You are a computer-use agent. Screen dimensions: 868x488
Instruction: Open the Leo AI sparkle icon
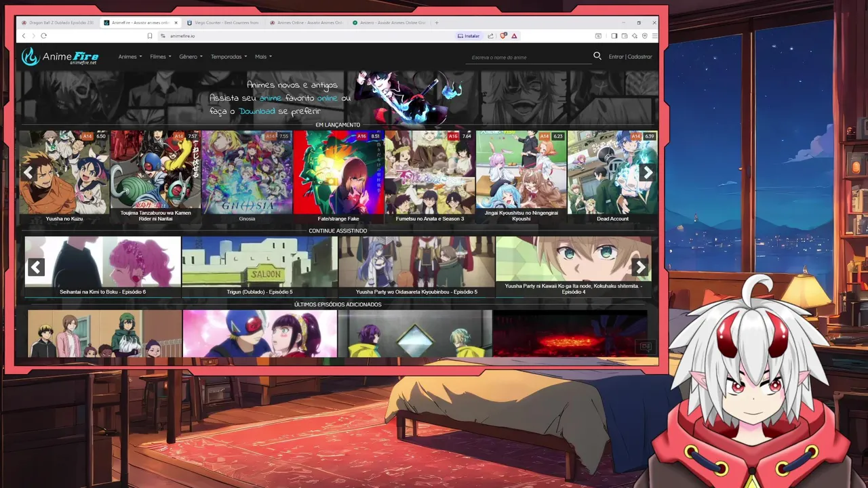635,36
